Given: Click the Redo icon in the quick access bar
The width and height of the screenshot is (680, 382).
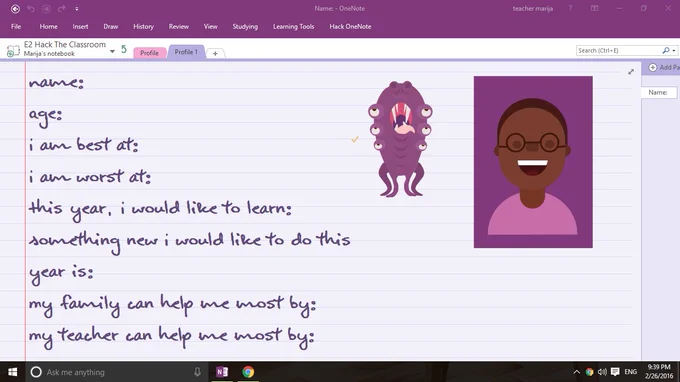Looking at the screenshot, I should (x=62, y=9).
